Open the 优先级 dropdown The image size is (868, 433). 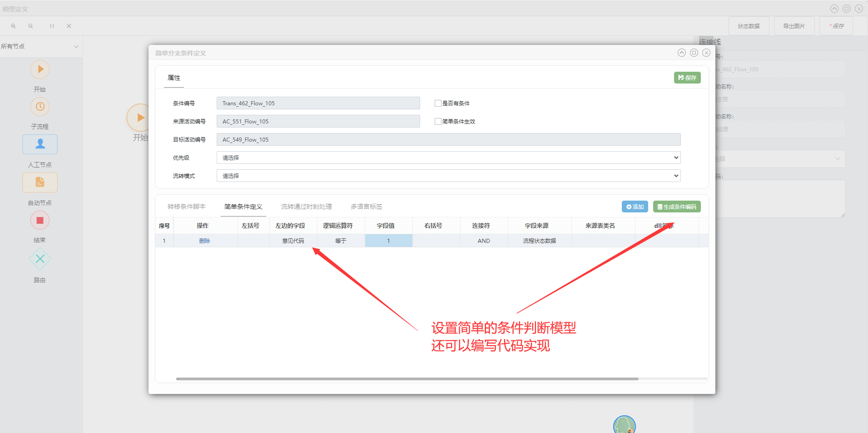[448, 158]
